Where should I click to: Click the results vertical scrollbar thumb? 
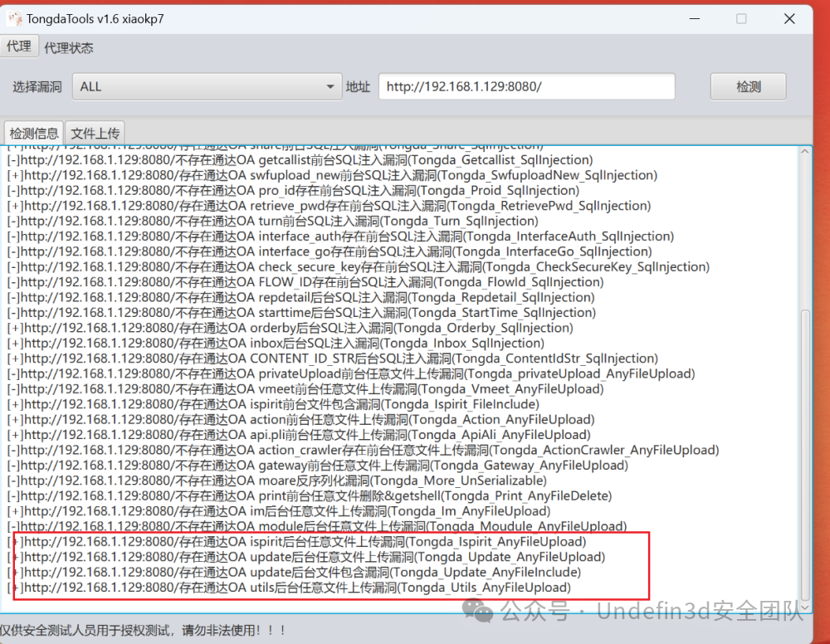click(x=805, y=455)
